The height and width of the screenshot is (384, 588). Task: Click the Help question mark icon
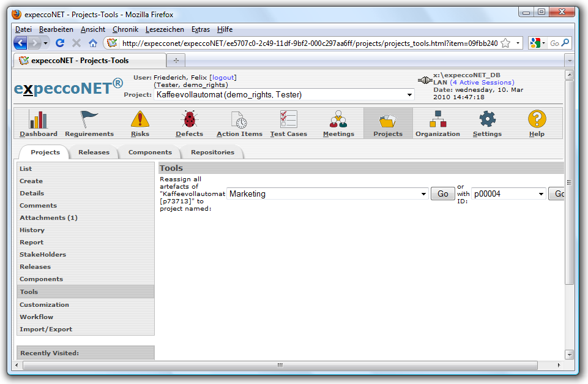click(537, 119)
